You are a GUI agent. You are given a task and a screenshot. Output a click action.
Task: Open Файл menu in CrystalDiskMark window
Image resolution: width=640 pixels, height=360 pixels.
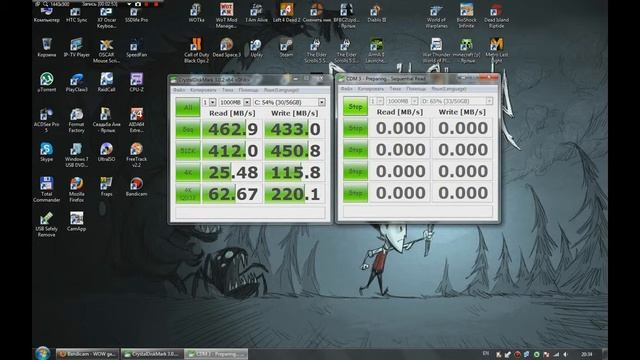pos(179,90)
